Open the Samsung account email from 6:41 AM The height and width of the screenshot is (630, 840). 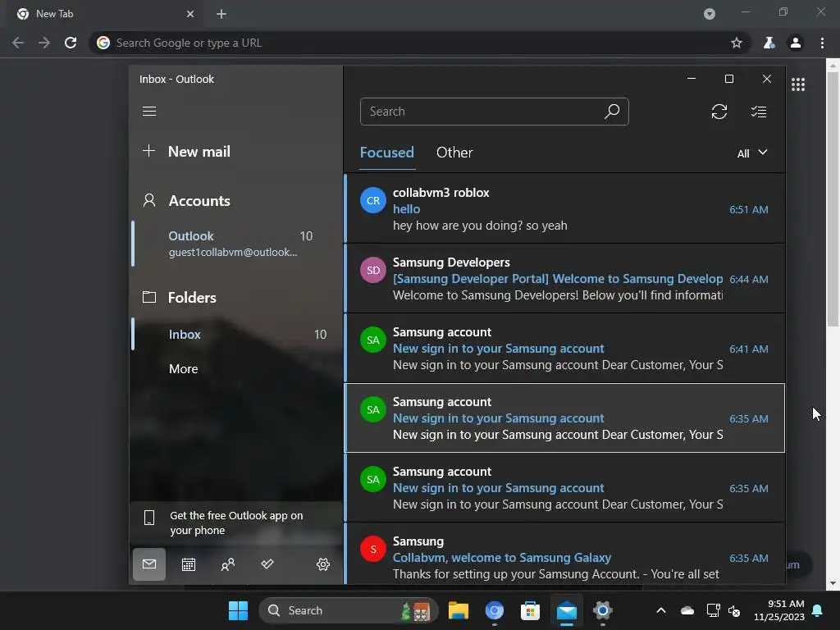coord(564,348)
